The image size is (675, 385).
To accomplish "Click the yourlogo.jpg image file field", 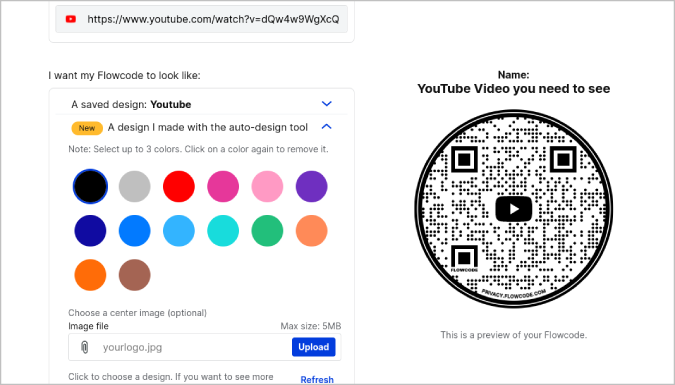I will pos(204,347).
